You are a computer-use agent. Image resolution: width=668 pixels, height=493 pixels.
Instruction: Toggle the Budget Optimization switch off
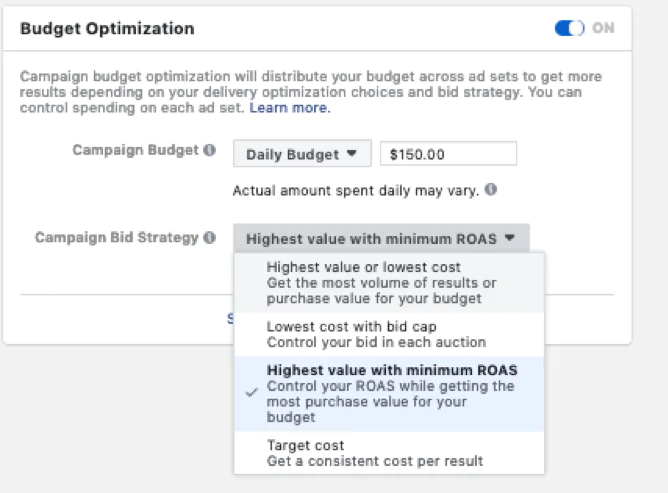click(x=569, y=28)
